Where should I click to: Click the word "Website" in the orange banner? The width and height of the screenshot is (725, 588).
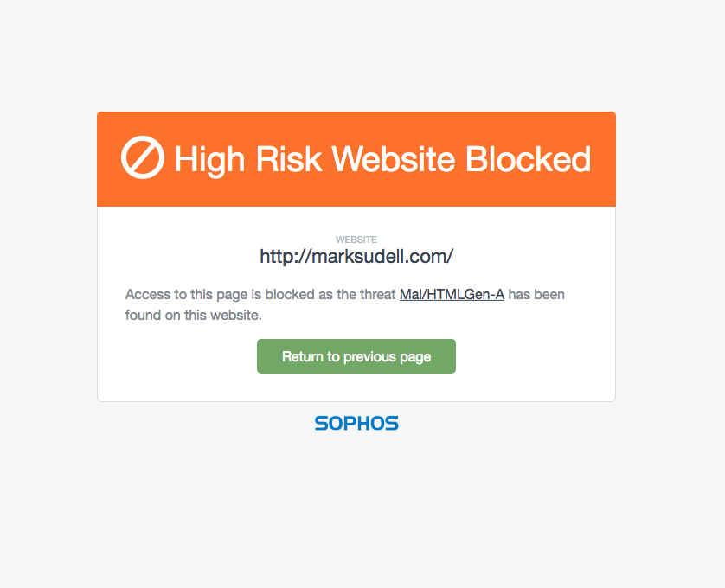(394, 159)
